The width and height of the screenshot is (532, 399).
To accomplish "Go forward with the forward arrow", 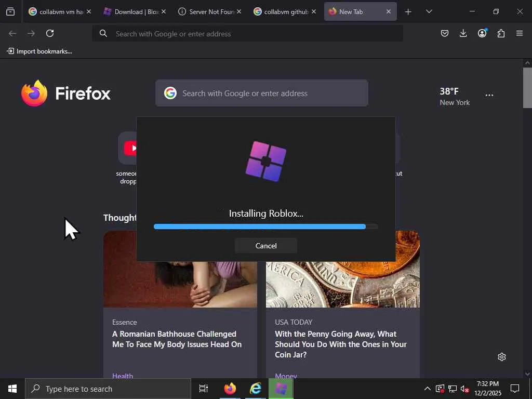I will (31, 33).
